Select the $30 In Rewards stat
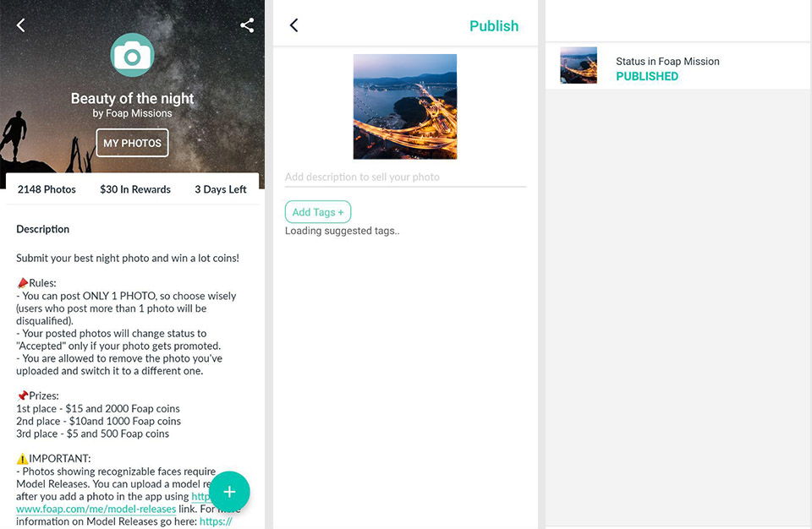812x529 pixels. pyautogui.click(x=135, y=189)
